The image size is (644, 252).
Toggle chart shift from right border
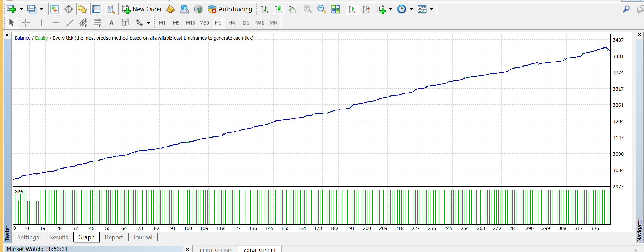(x=366, y=9)
